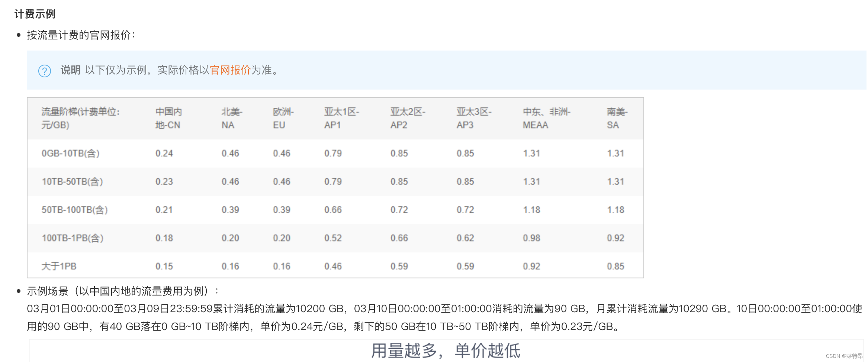Click the 亚太3区-AP3 column header
This screenshot has height=362, width=868.
point(473,118)
